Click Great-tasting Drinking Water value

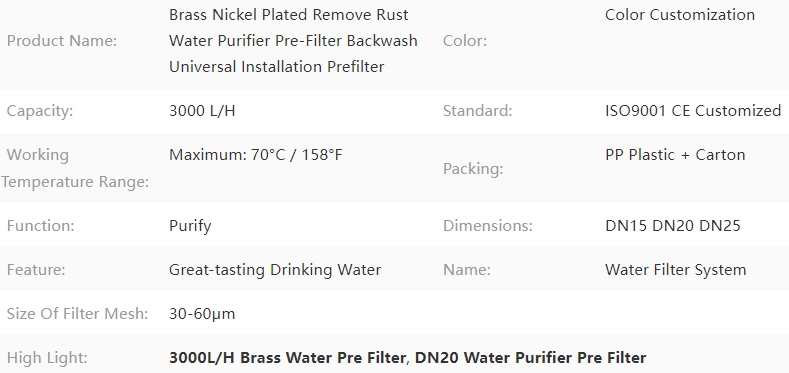[275, 270]
